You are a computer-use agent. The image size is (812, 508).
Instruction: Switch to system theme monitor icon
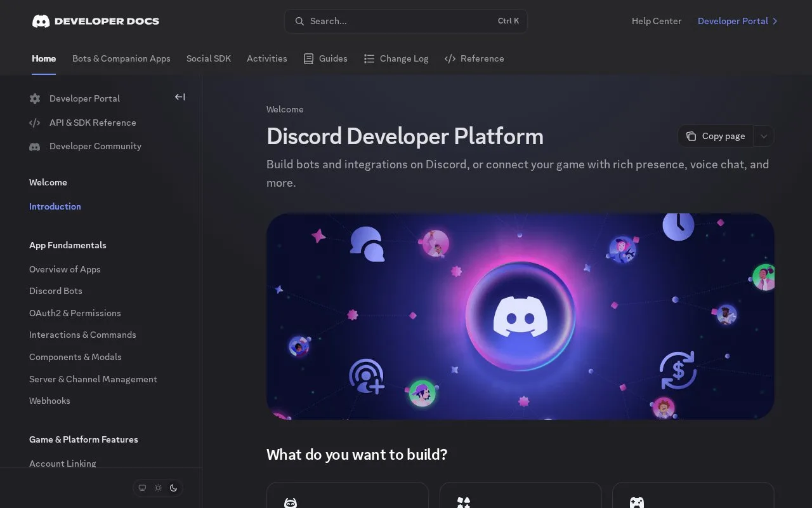143,488
